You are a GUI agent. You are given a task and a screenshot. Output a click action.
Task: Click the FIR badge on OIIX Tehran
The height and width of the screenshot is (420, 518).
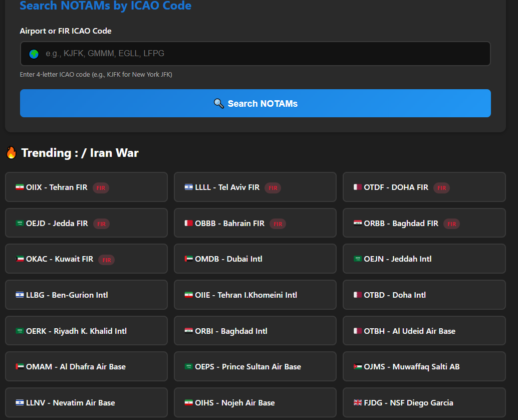(101, 187)
